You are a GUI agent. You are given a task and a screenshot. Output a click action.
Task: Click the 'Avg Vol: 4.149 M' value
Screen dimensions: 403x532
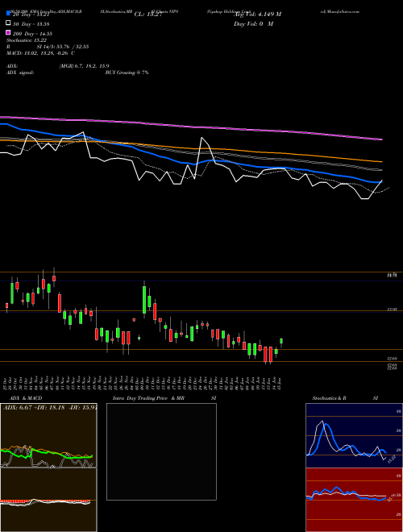point(257,15)
